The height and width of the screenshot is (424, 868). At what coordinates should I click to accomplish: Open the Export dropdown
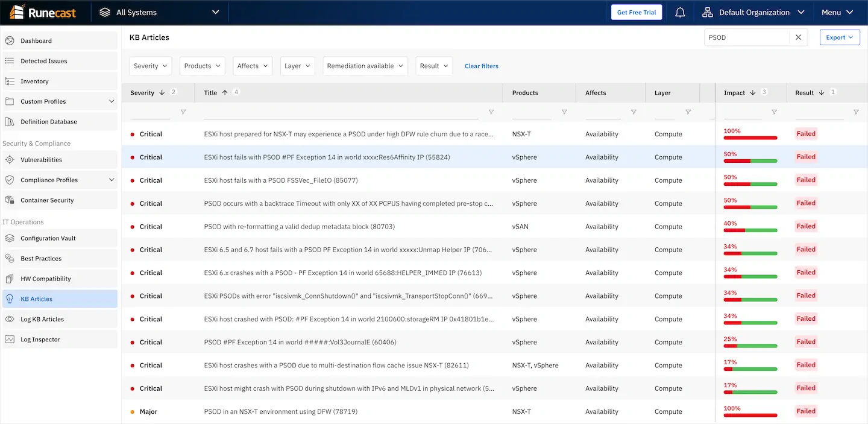coord(839,37)
